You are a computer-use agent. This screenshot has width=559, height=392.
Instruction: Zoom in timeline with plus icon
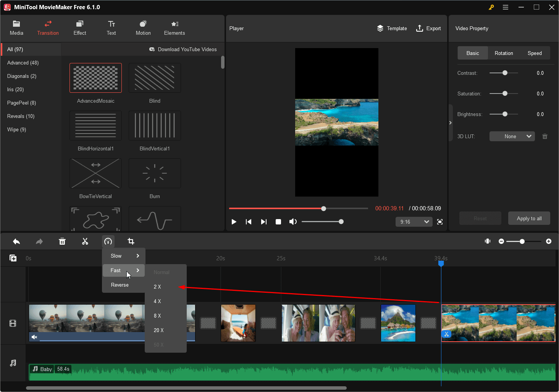(x=549, y=241)
